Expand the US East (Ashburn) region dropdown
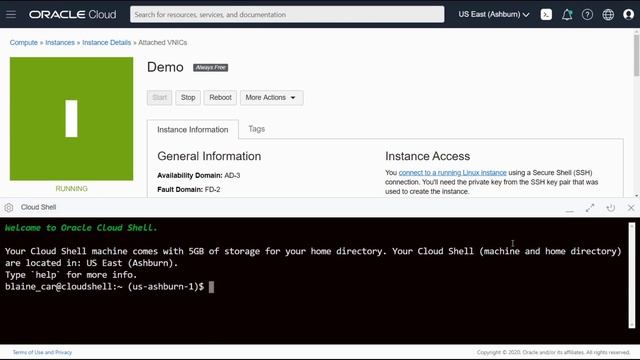 (x=494, y=15)
